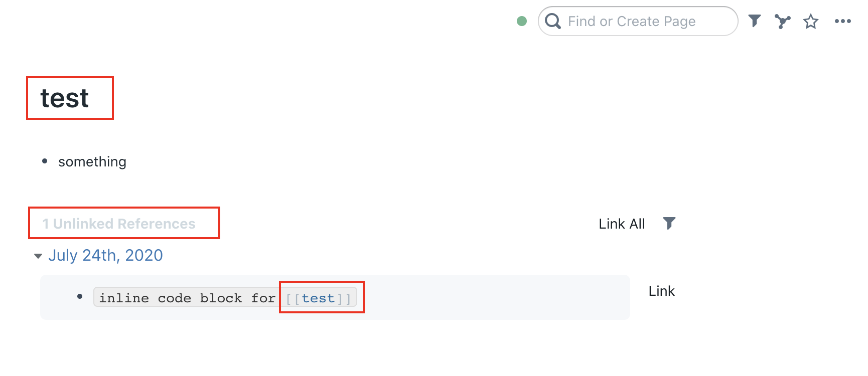
Task: Select the "something" bullet text
Action: (x=92, y=161)
